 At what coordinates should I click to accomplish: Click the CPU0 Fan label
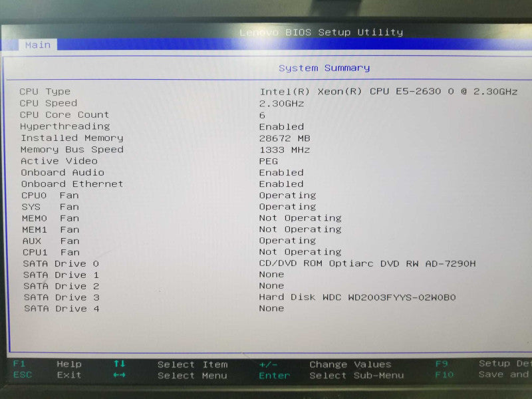(51, 196)
